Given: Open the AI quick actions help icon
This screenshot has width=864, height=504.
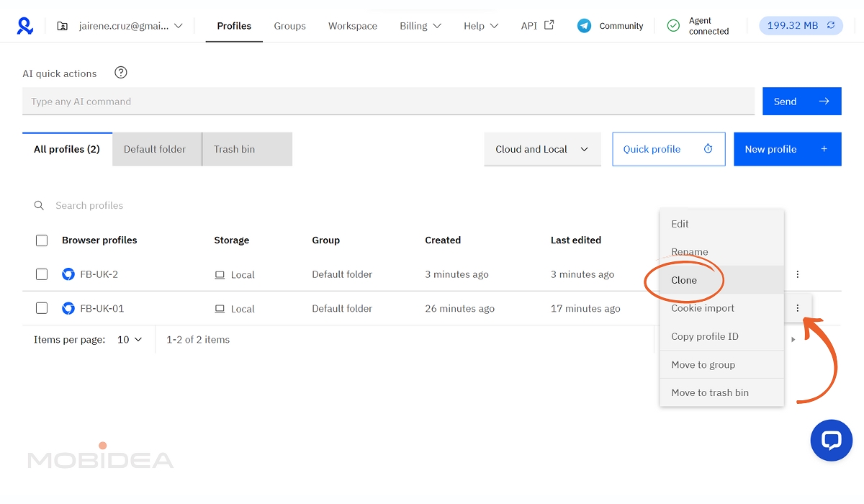Looking at the screenshot, I should [121, 73].
